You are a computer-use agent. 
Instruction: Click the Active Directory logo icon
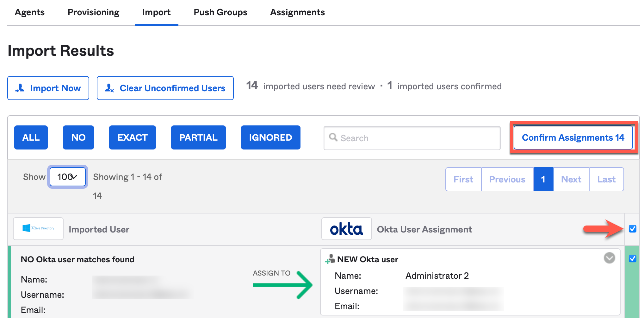(38, 228)
